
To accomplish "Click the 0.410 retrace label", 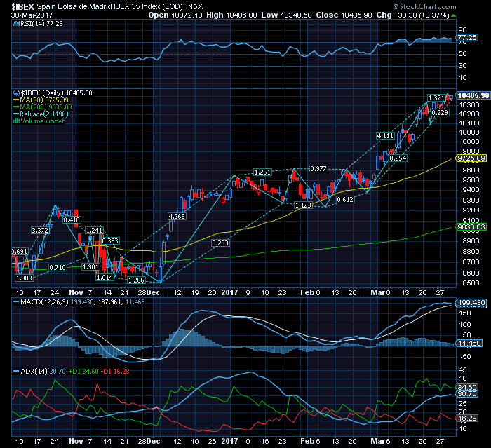I will 72,219.
